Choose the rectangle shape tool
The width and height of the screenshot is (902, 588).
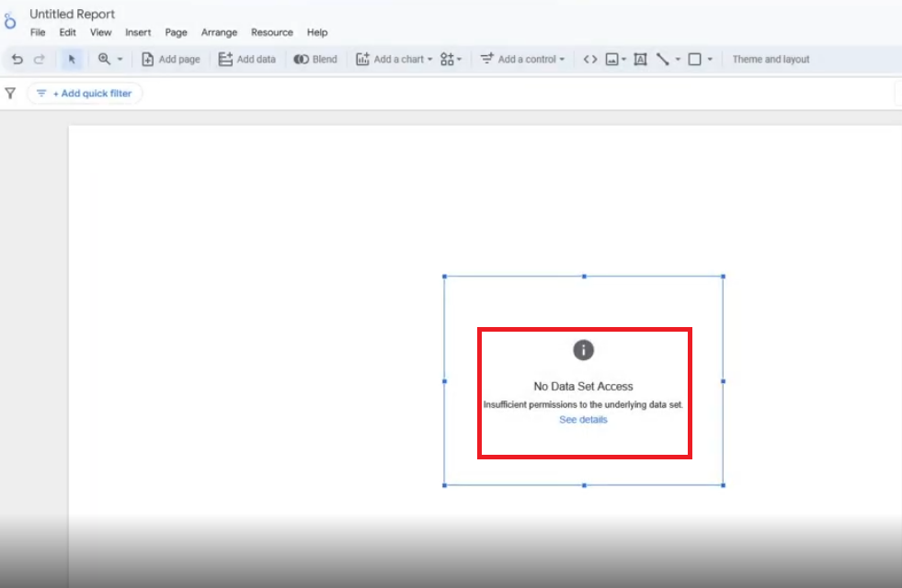tap(695, 59)
